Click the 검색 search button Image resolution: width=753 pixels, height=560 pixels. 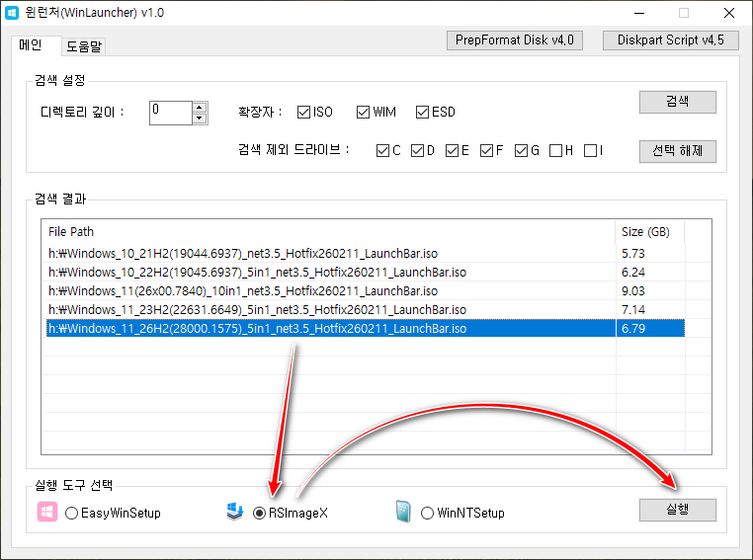point(677,102)
